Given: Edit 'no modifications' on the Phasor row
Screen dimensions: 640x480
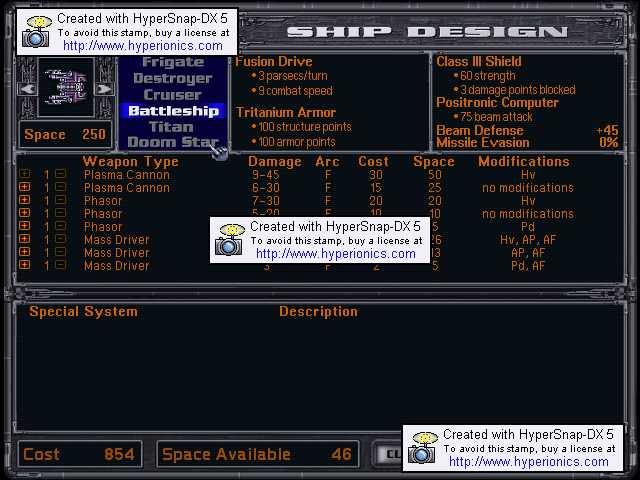Looking at the screenshot, I should pos(528,214).
